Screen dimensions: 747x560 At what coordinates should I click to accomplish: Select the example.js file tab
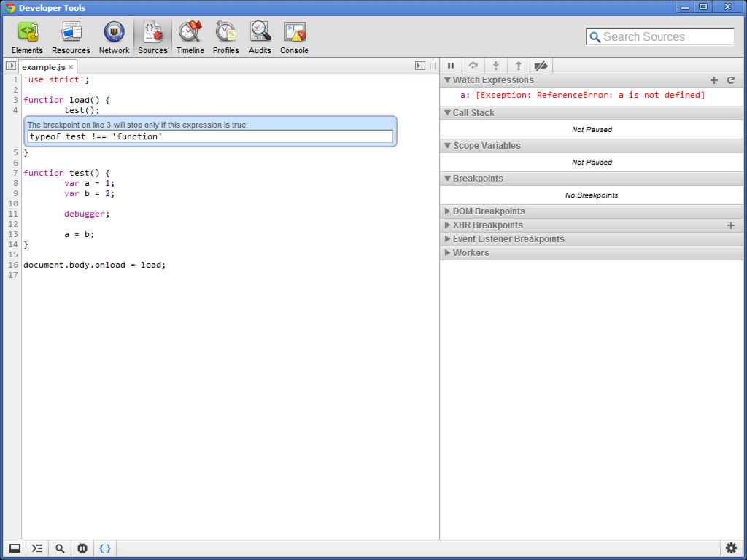pyautogui.click(x=43, y=66)
